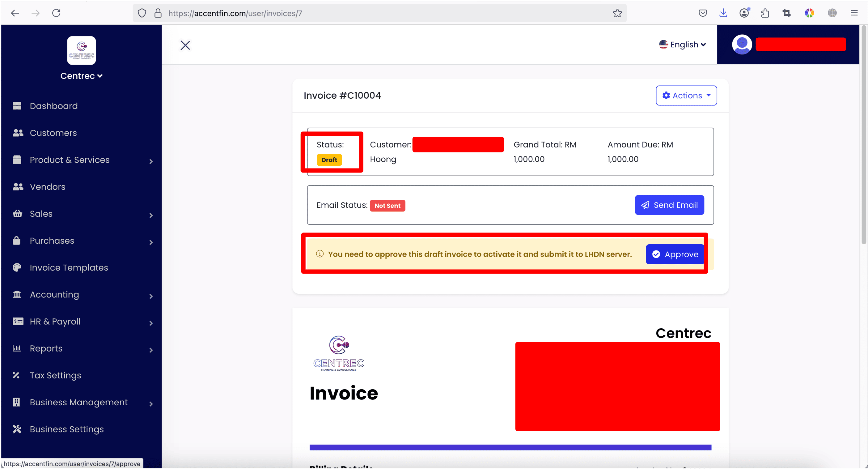868x469 pixels.
Task: Bookmark the page with the star icon
Action: (617, 13)
